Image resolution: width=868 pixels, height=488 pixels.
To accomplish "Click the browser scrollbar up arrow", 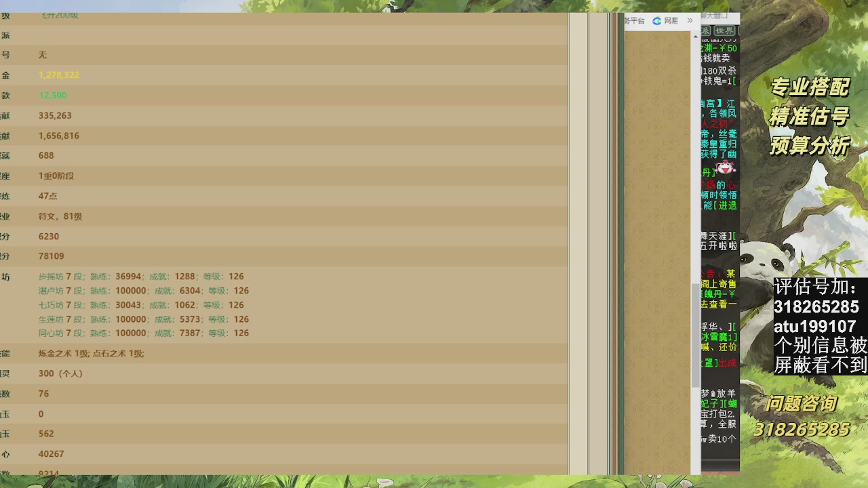I will [696, 37].
